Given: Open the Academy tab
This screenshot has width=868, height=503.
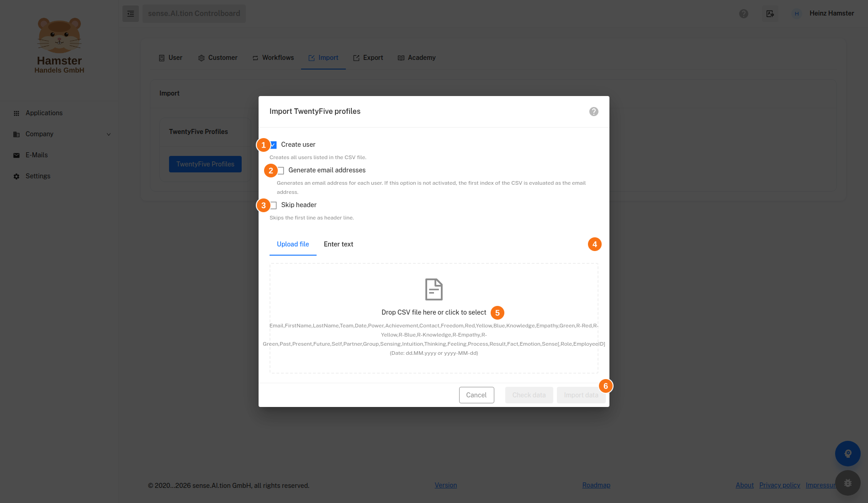Looking at the screenshot, I should click(417, 58).
